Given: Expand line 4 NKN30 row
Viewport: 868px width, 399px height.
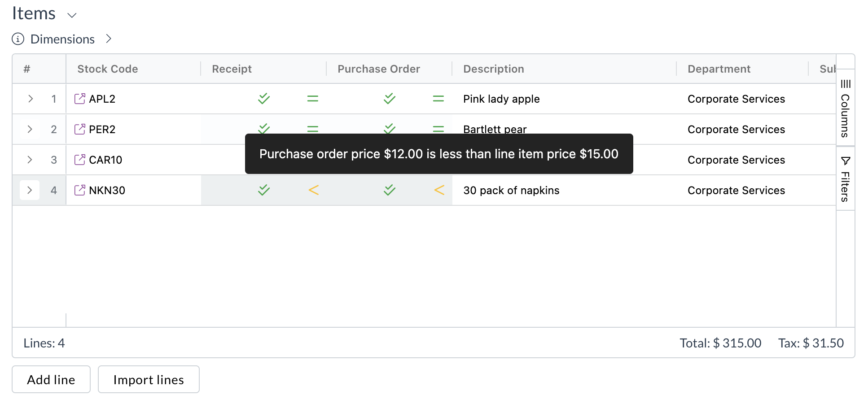Looking at the screenshot, I should [30, 190].
